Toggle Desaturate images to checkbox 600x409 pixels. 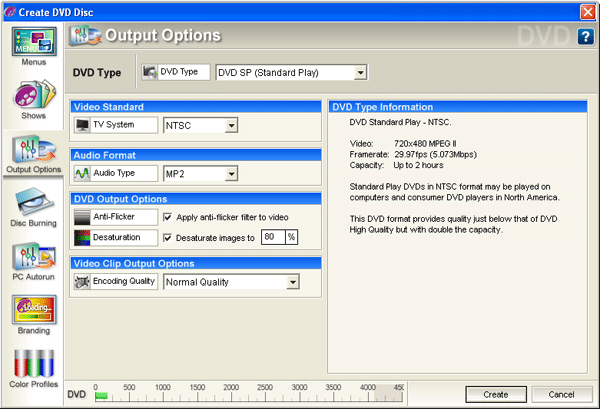(x=167, y=238)
